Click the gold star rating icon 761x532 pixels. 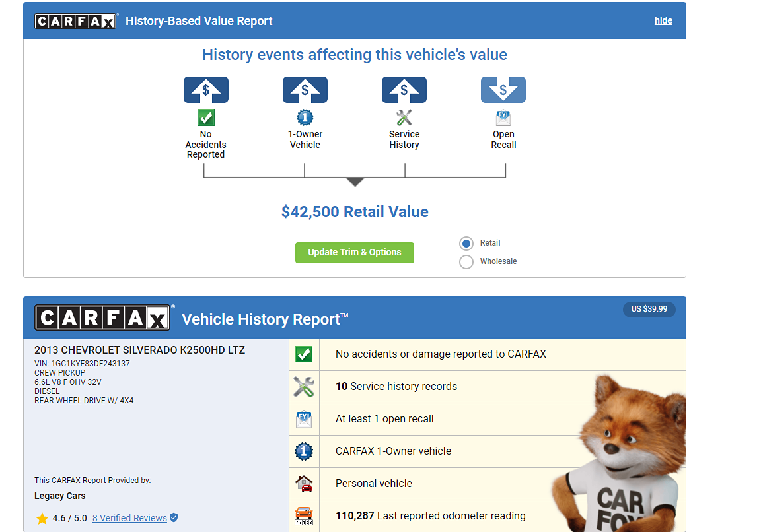(x=42, y=519)
